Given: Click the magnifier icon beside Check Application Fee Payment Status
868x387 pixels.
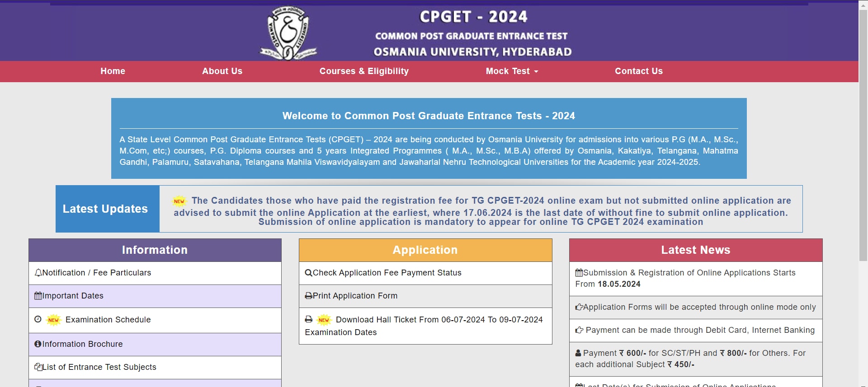Looking at the screenshot, I should point(308,273).
